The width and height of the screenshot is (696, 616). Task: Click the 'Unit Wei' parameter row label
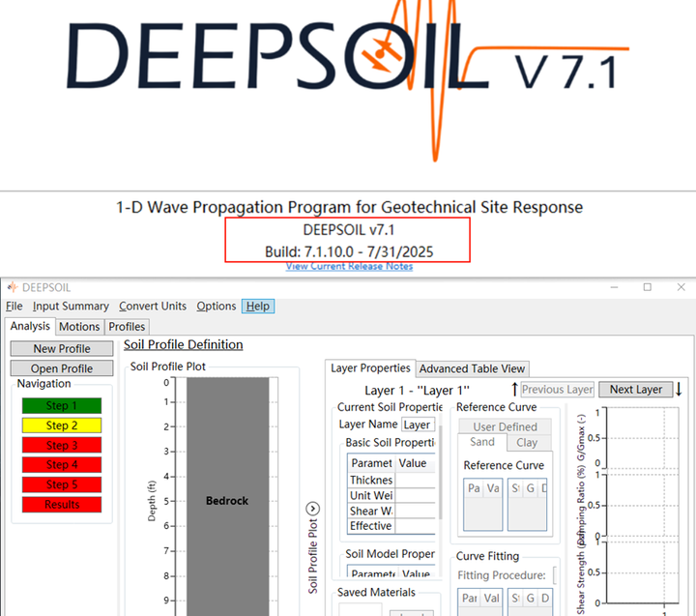click(371, 495)
